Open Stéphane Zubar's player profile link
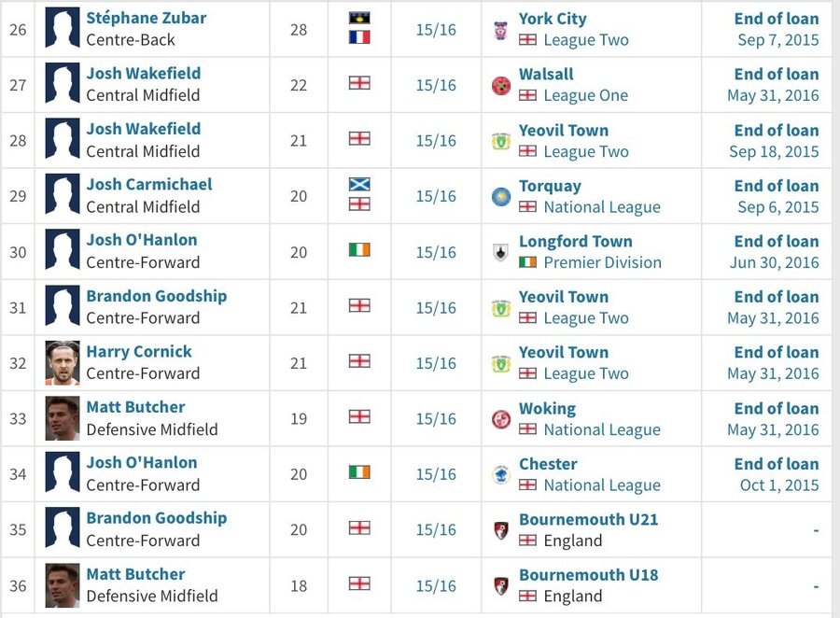Viewport: 840px width, 618px height. click(147, 18)
